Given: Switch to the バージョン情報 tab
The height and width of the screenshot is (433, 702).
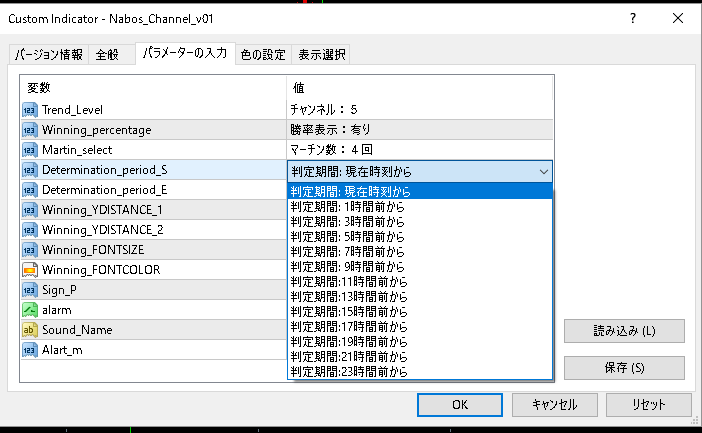Looking at the screenshot, I should pos(49,55).
